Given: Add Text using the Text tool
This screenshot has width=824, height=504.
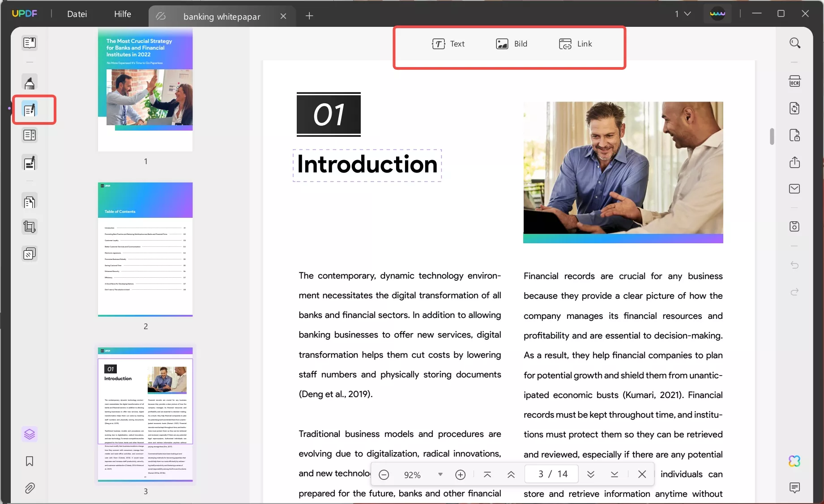Looking at the screenshot, I should 448,44.
